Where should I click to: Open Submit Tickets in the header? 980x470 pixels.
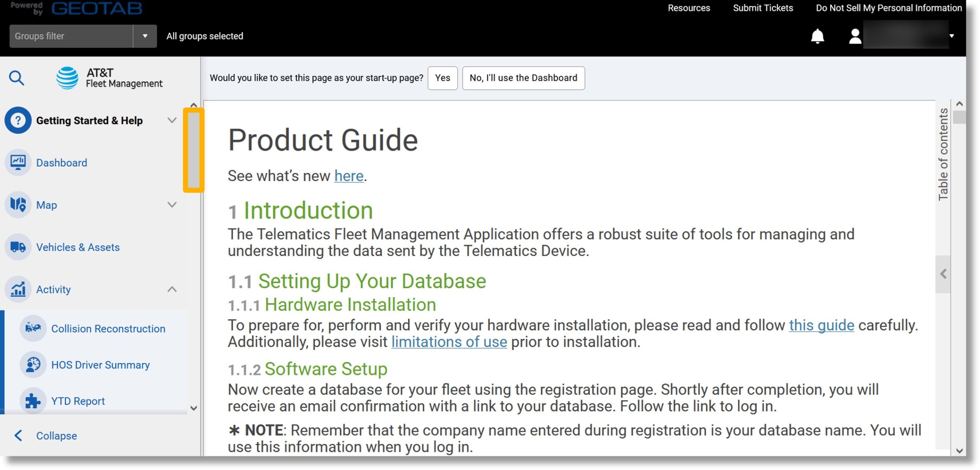click(x=763, y=8)
